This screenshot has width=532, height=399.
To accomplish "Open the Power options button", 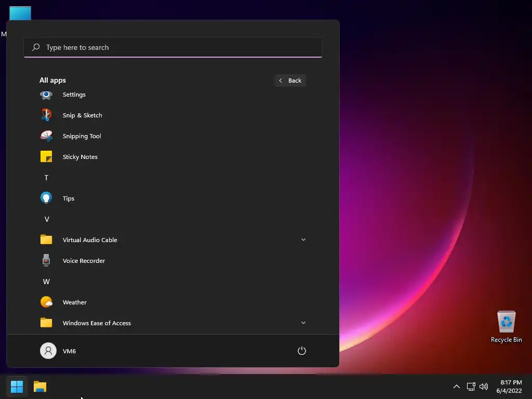I will 302,351.
